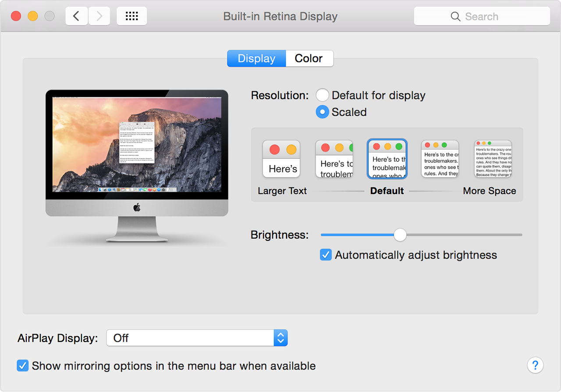Switch to the Color tab
Screen dimensions: 561x392
tap(309, 58)
